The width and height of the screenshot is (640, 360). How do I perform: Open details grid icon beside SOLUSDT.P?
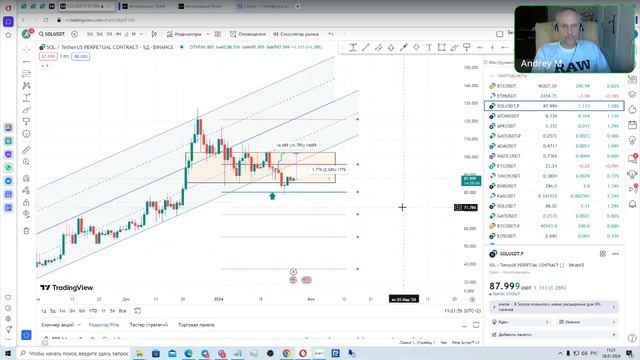602,254
